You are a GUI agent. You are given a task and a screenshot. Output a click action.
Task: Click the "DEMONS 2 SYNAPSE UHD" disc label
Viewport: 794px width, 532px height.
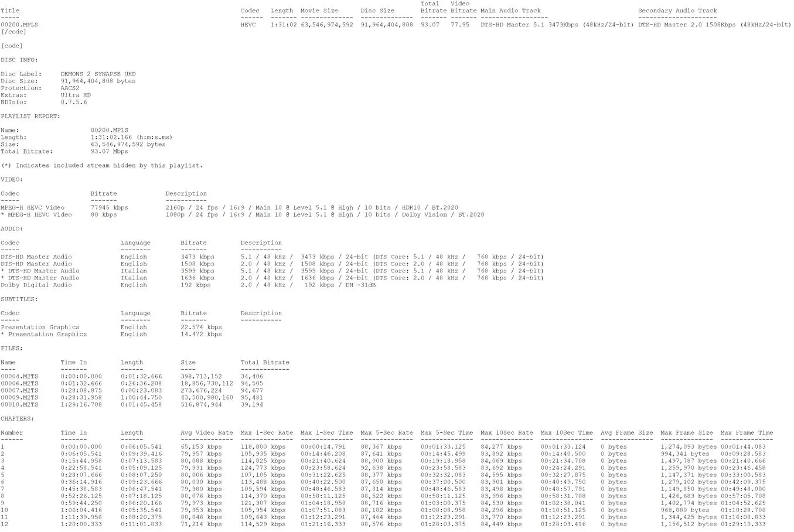(x=98, y=74)
